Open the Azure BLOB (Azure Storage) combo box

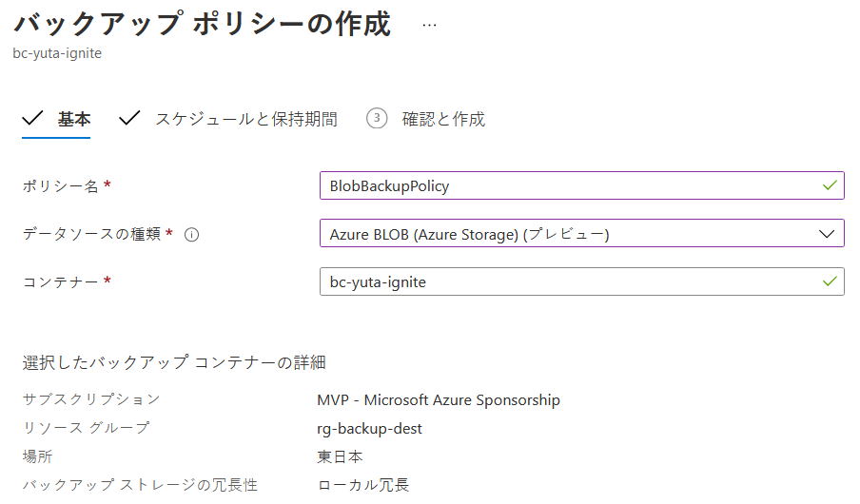pos(582,234)
